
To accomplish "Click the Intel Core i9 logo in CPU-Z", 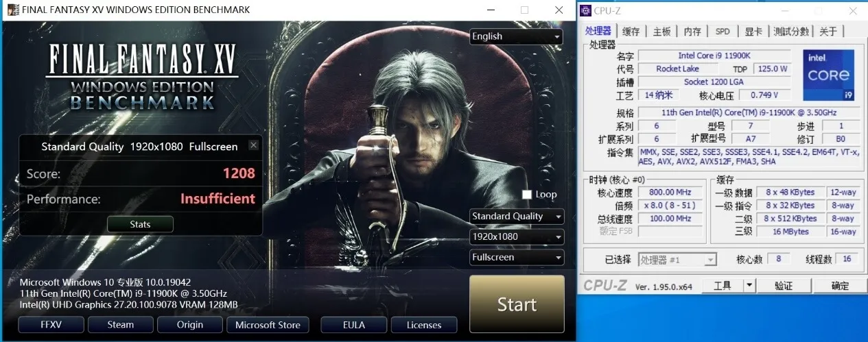I will (x=828, y=75).
